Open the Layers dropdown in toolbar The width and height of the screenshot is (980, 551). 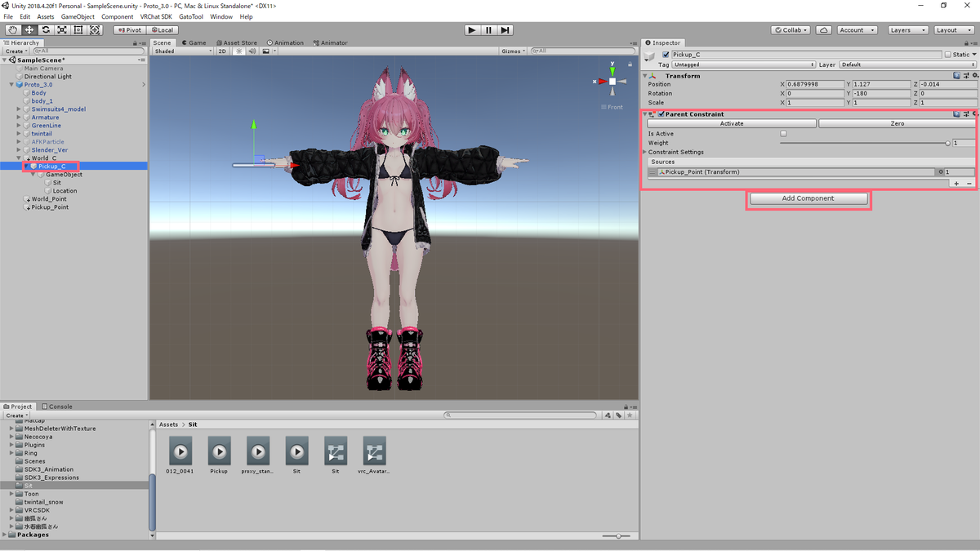[907, 30]
